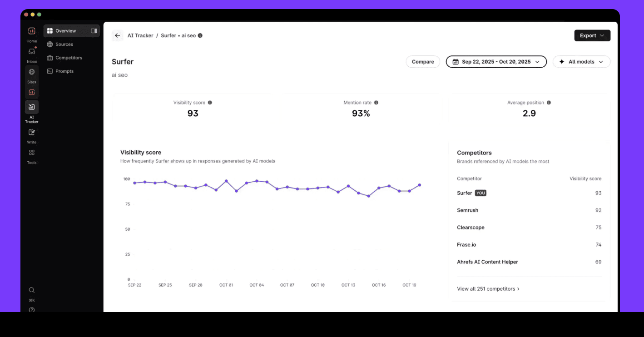Click the Sites globe icon

pyautogui.click(x=32, y=72)
